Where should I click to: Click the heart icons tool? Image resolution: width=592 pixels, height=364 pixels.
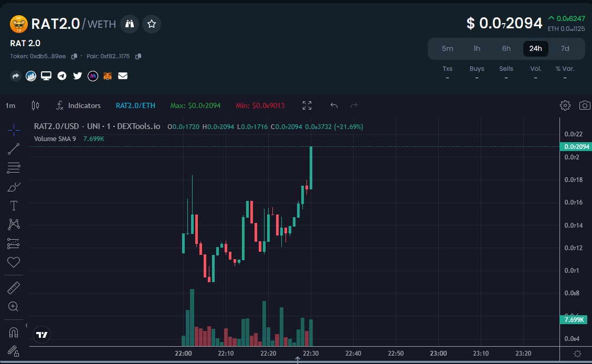pos(14,262)
